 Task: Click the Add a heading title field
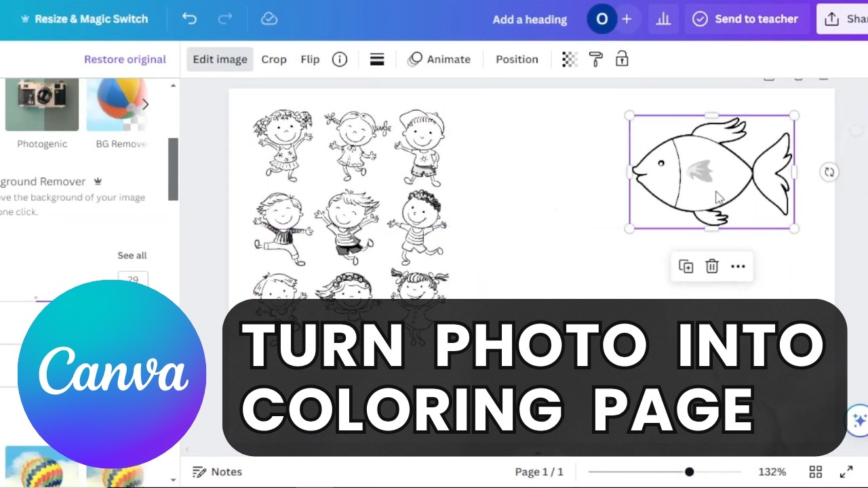[x=530, y=20]
